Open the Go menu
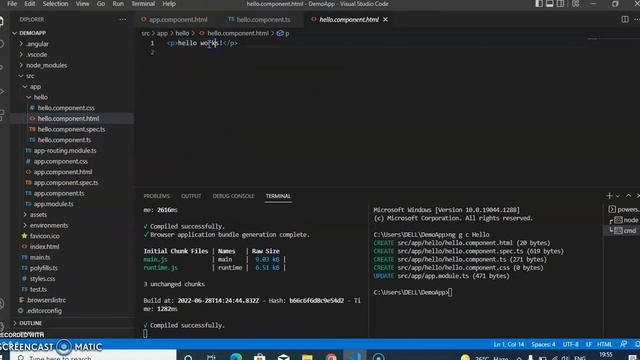This screenshot has height=360, width=640. [100, 4]
